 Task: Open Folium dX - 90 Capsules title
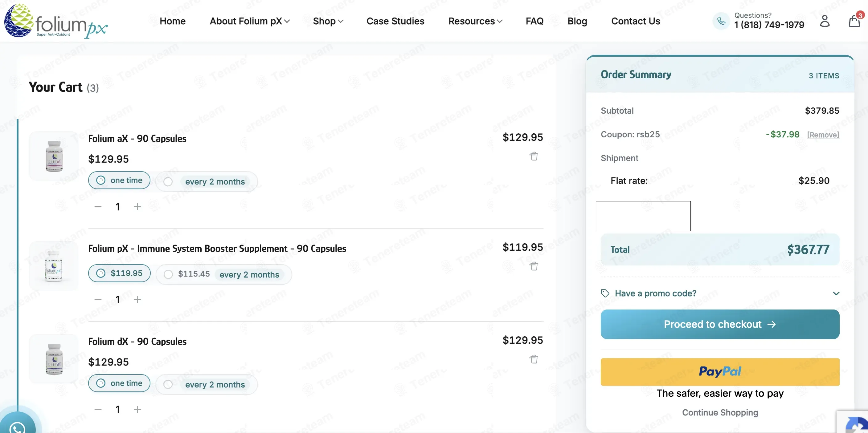point(137,342)
